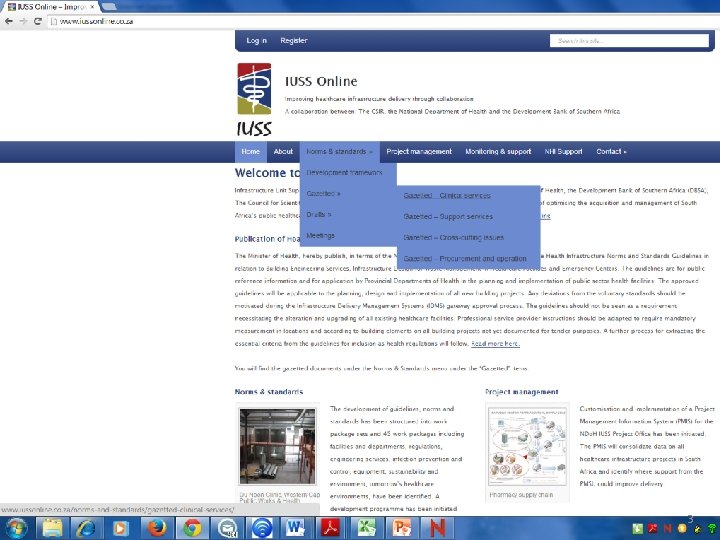The image size is (720, 540).
Task: Open the Pharmacy supply chain diagram thumbnail
Action: click(x=527, y=446)
